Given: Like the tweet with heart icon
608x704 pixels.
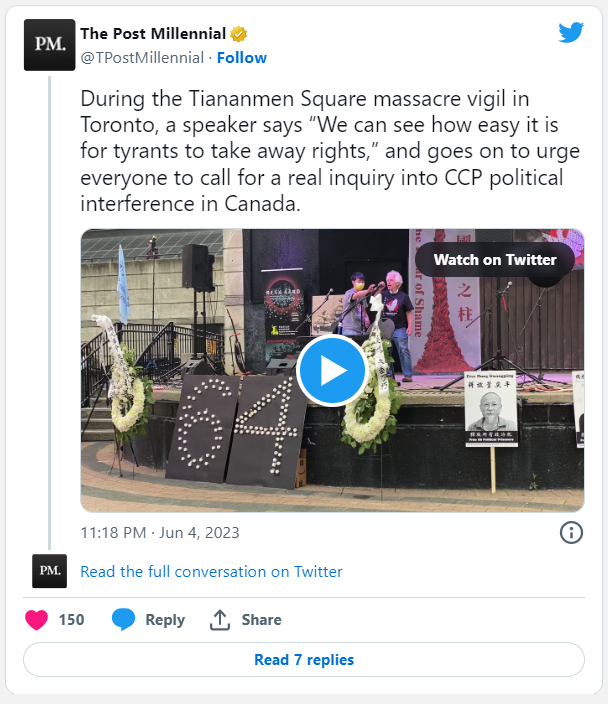Looking at the screenshot, I should (x=36, y=620).
